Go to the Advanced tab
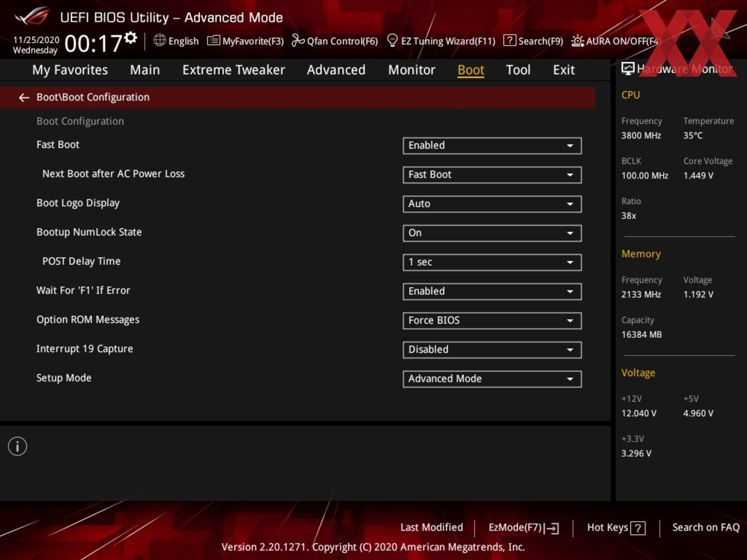This screenshot has width=747, height=560. coord(336,70)
